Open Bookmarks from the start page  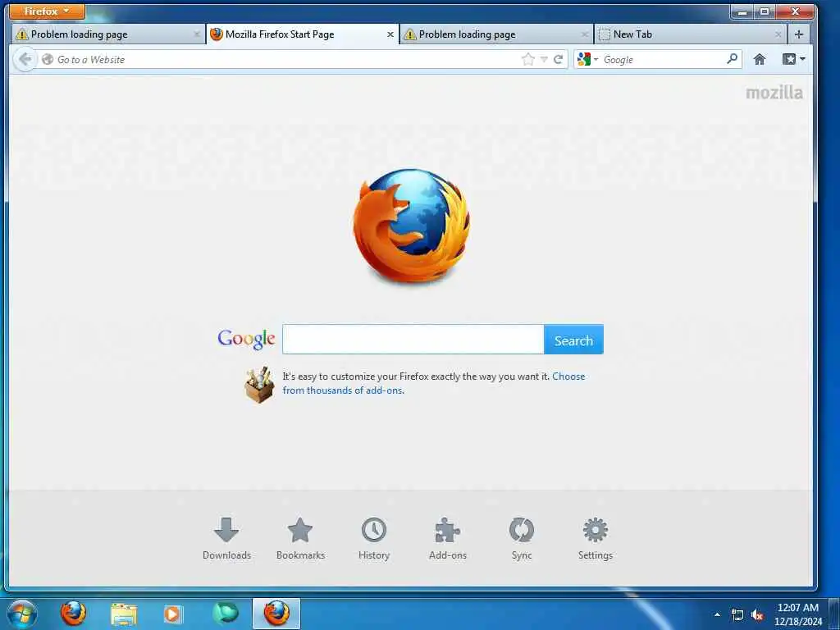click(x=300, y=538)
